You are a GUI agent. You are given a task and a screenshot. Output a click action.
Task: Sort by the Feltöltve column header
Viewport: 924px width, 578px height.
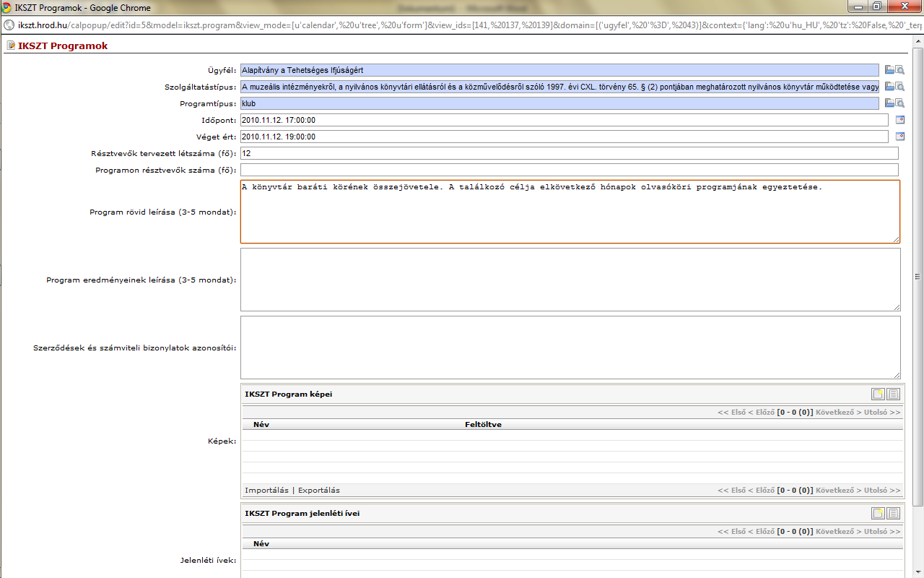tap(483, 424)
